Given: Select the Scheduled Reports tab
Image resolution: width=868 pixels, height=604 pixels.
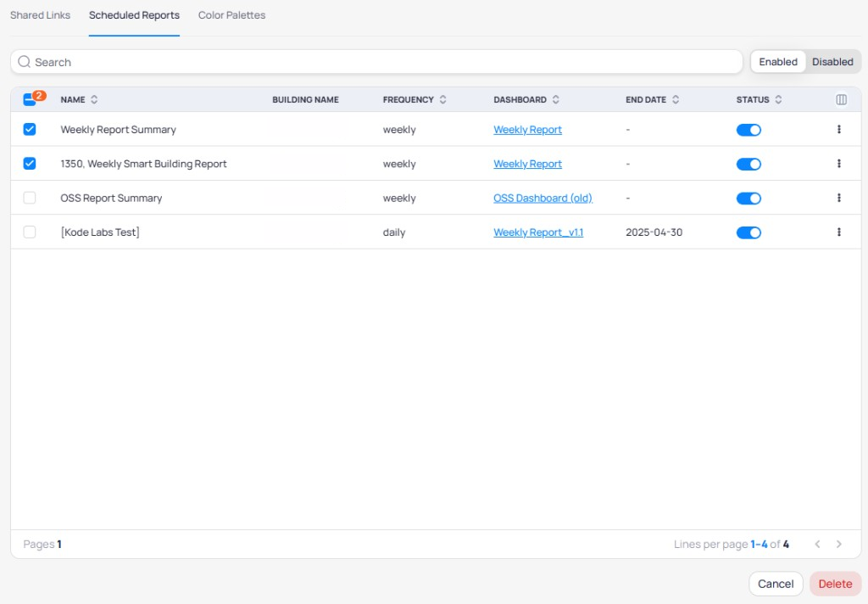Looking at the screenshot, I should coord(134,15).
